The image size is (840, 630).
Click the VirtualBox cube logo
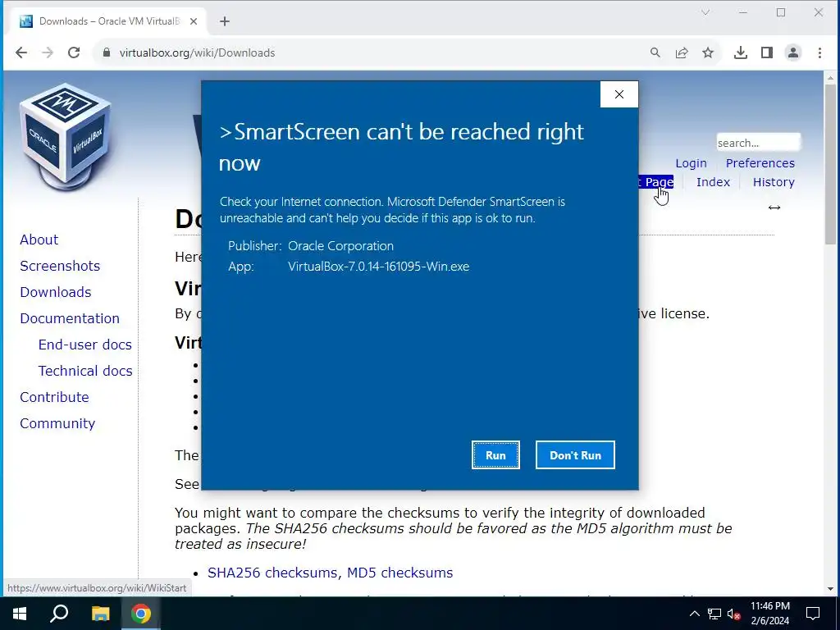click(66, 137)
